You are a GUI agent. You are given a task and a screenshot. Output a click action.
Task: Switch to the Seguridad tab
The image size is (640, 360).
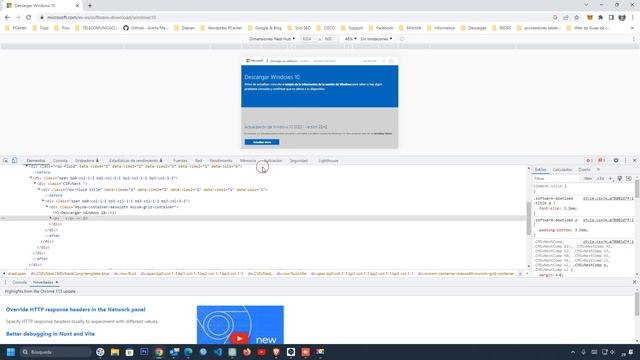click(x=299, y=161)
